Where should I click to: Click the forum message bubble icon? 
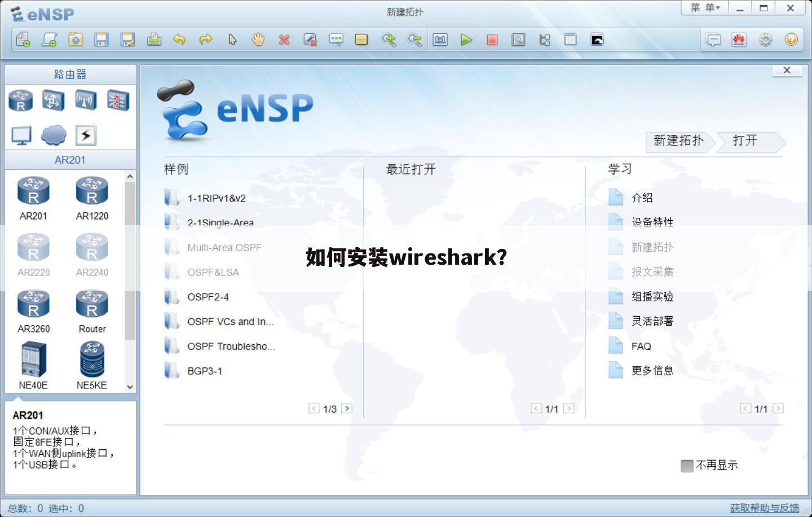(713, 40)
